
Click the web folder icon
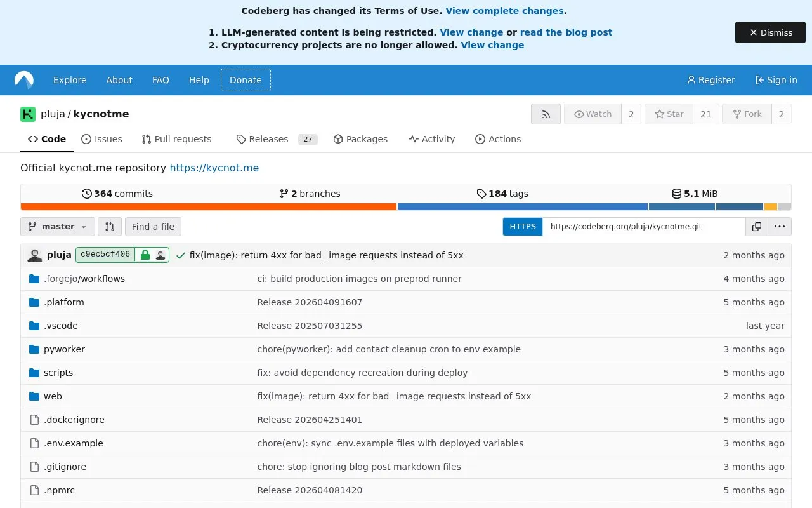pos(34,396)
